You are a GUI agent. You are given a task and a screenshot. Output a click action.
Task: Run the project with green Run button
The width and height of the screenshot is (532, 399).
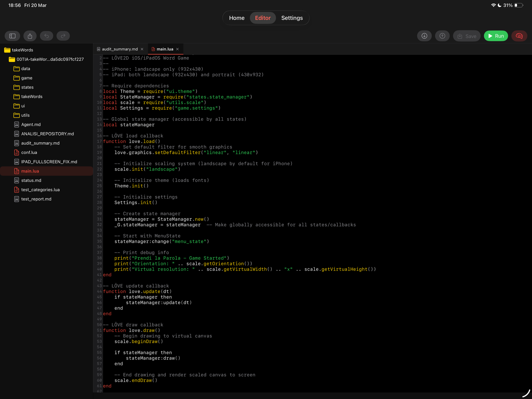click(x=496, y=36)
